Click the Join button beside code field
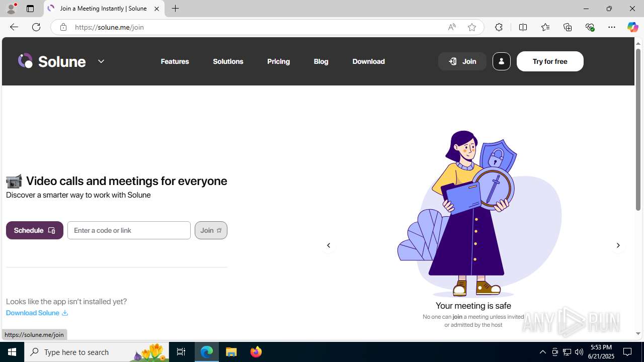Viewport: 644px width, 362px height. tap(211, 230)
